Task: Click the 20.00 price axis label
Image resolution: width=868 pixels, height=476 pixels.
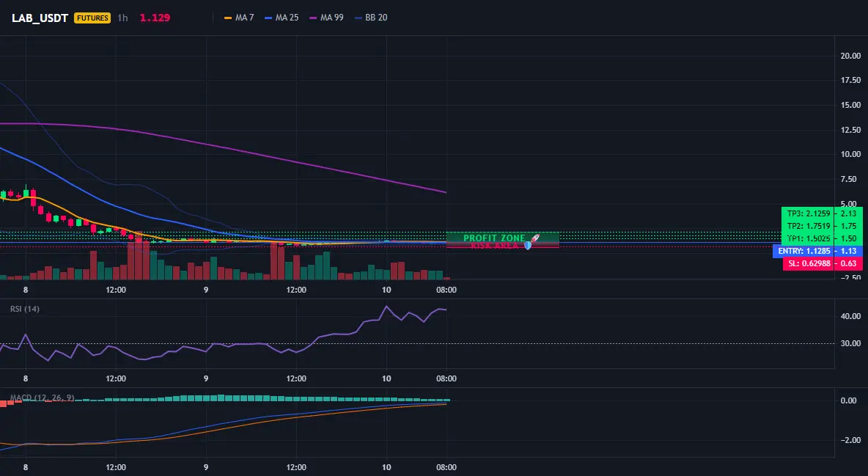Action: (x=850, y=56)
